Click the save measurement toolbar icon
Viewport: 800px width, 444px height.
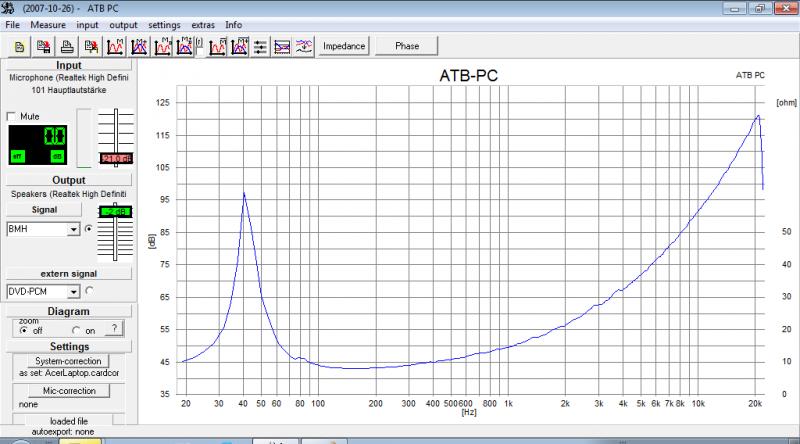pos(44,46)
